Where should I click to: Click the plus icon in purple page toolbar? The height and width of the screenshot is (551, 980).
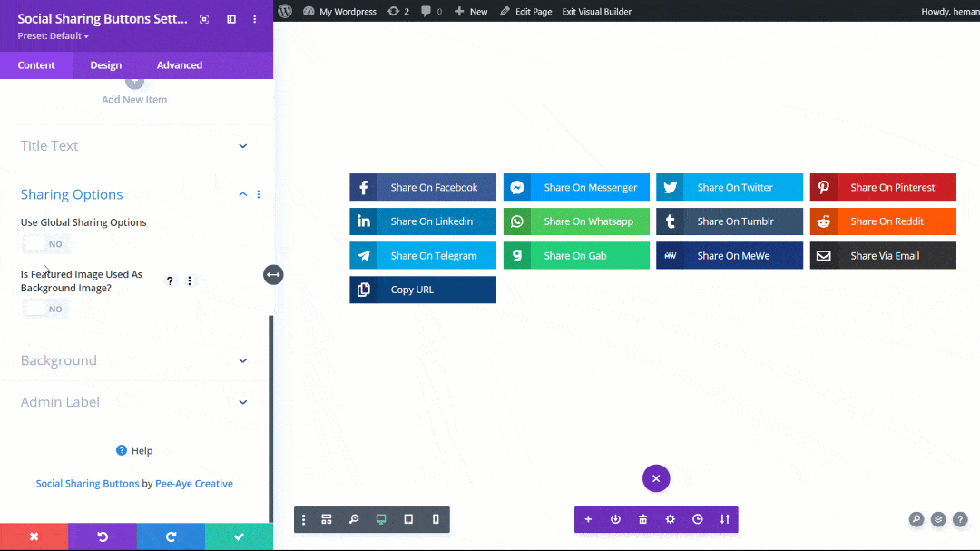(588, 519)
